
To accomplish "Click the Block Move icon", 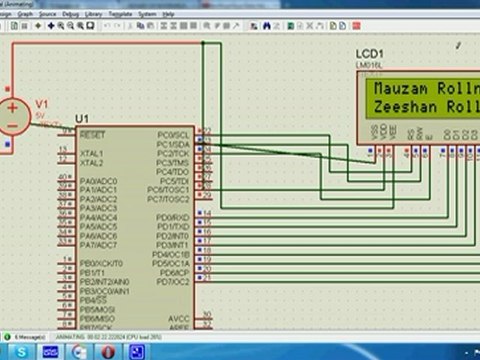I will [173, 26].
